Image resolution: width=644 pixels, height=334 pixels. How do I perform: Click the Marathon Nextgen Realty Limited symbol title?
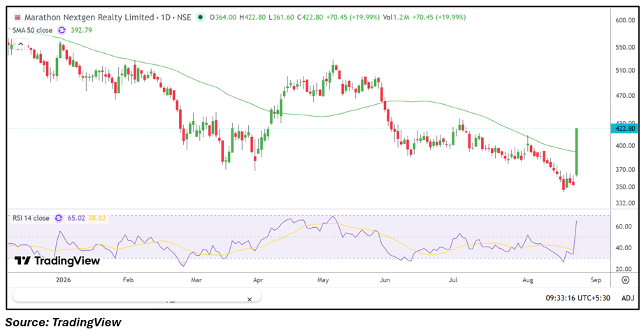coord(89,17)
